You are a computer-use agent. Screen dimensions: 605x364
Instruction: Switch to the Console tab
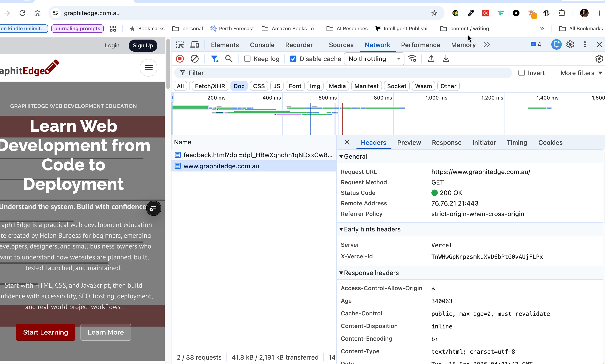tap(262, 45)
